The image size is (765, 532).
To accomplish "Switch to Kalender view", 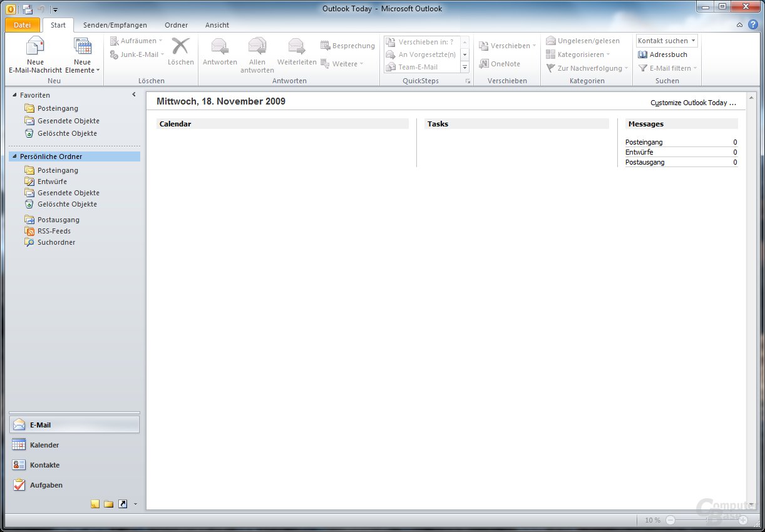I will tap(74, 445).
